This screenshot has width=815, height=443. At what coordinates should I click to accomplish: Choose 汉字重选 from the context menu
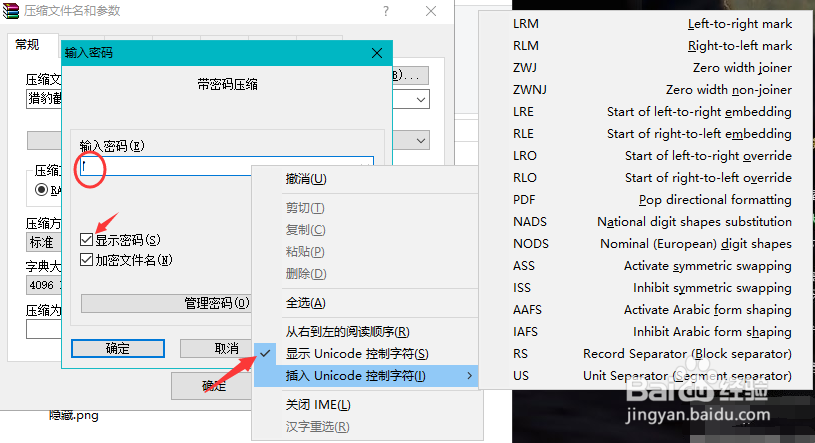tap(367, 426)
